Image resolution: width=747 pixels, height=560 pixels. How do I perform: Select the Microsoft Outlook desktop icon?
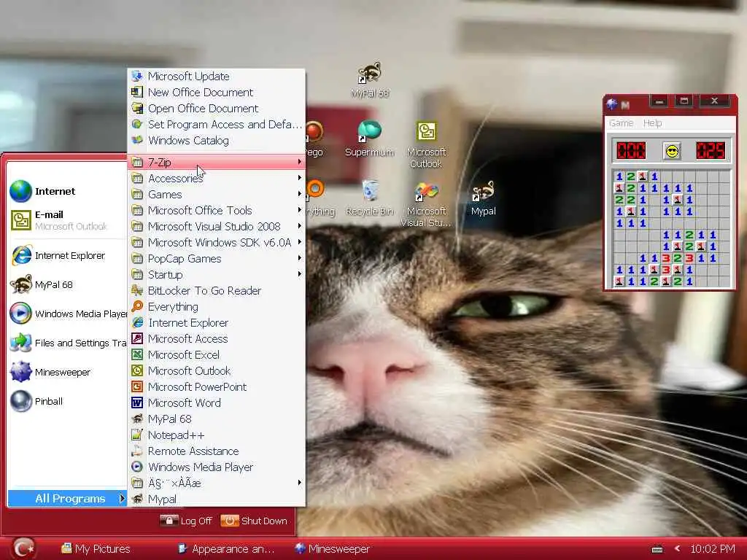click(426, 145)
